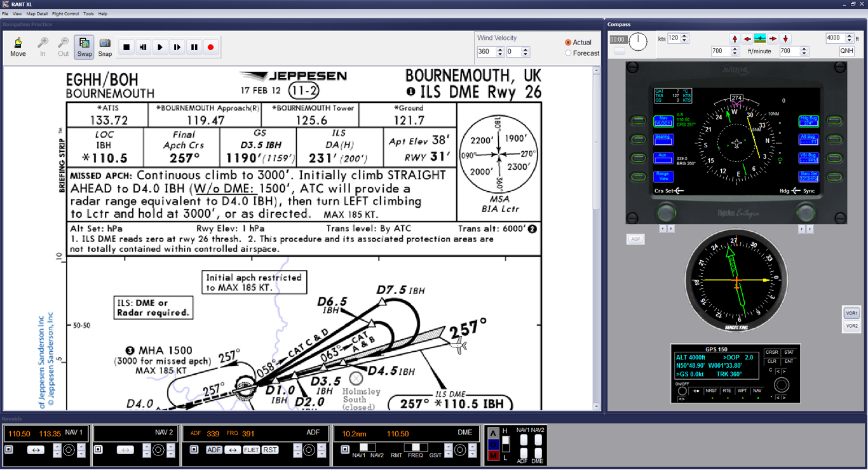Click GPS 150 CLR key
868x470 pixels.
click(x=772, y=361)
